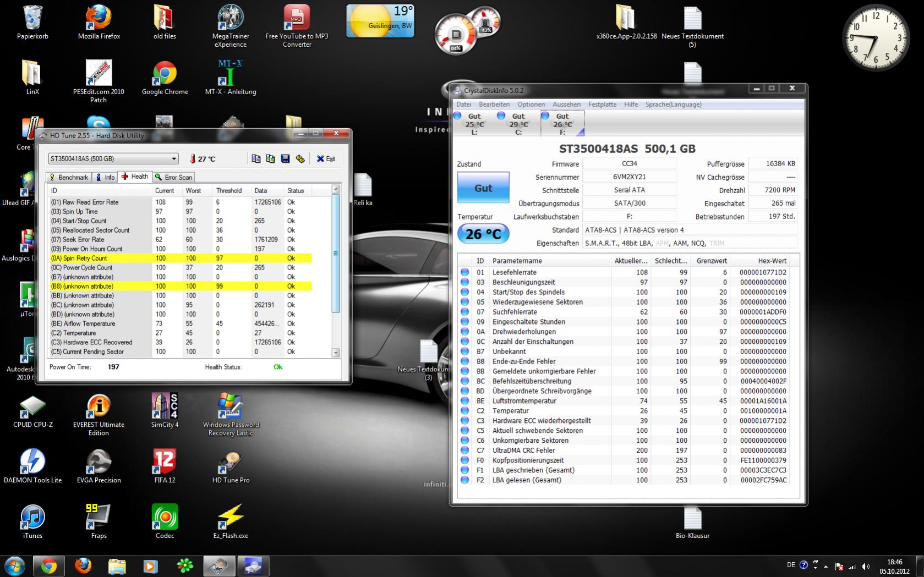924x577 pixels.
Task: Click the Seriennummer value 6VM2XY21
Action: [630, 177]
